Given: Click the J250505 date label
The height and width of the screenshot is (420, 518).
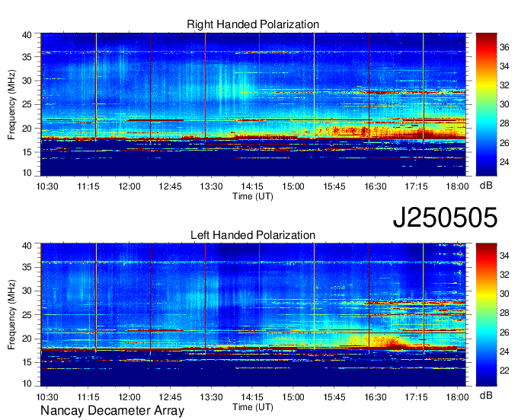Looking at the screenshot, I should click(x=445, y=218).
